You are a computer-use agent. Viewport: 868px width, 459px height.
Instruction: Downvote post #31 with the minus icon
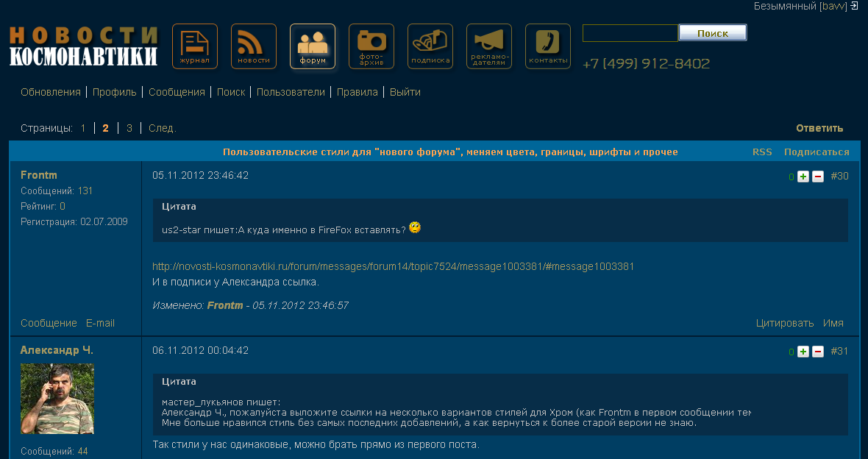click(818, 352)
